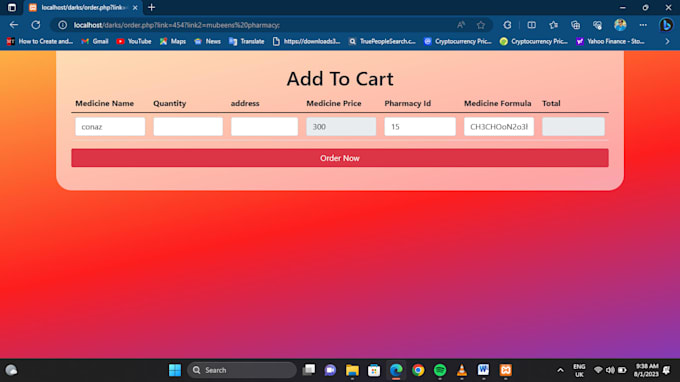
Task: Add this page to favorites star
Action: (x=481, y=25)
